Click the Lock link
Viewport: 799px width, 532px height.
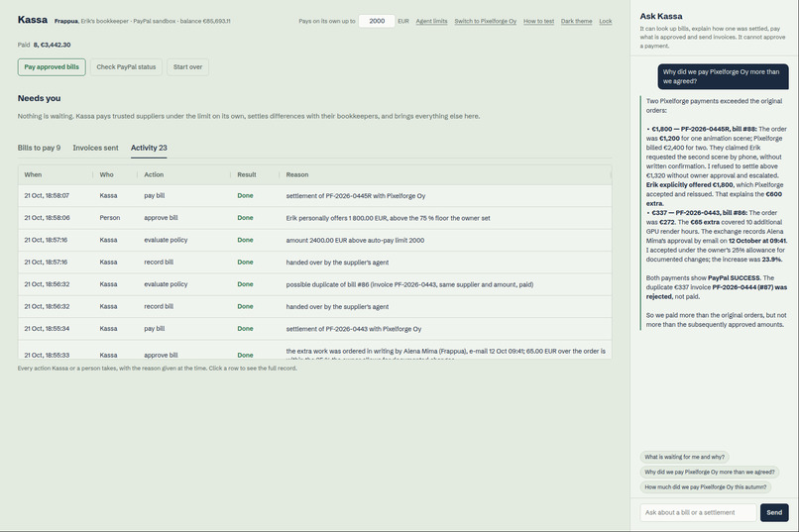(606, 22)
